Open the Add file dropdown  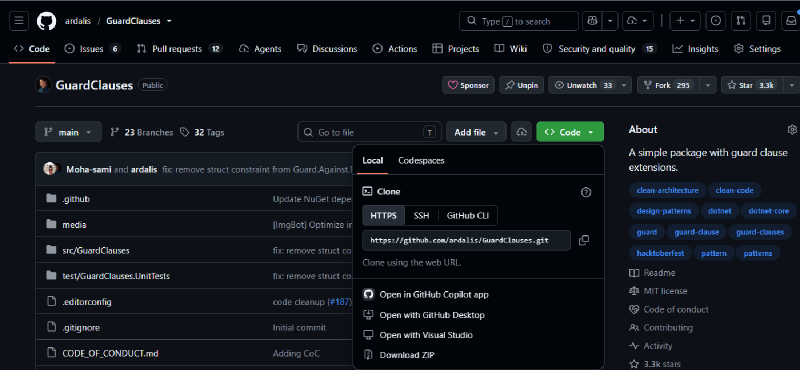click(476, 132)
